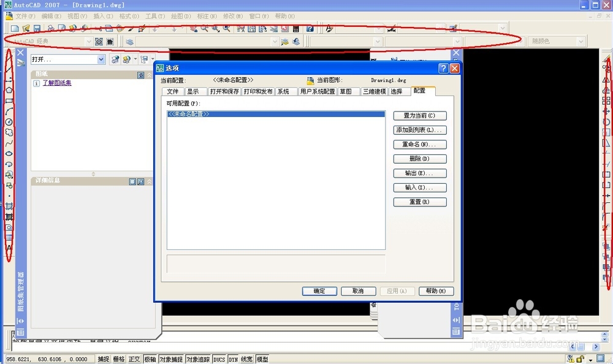Click the 重置(R) button

point(420,202)
